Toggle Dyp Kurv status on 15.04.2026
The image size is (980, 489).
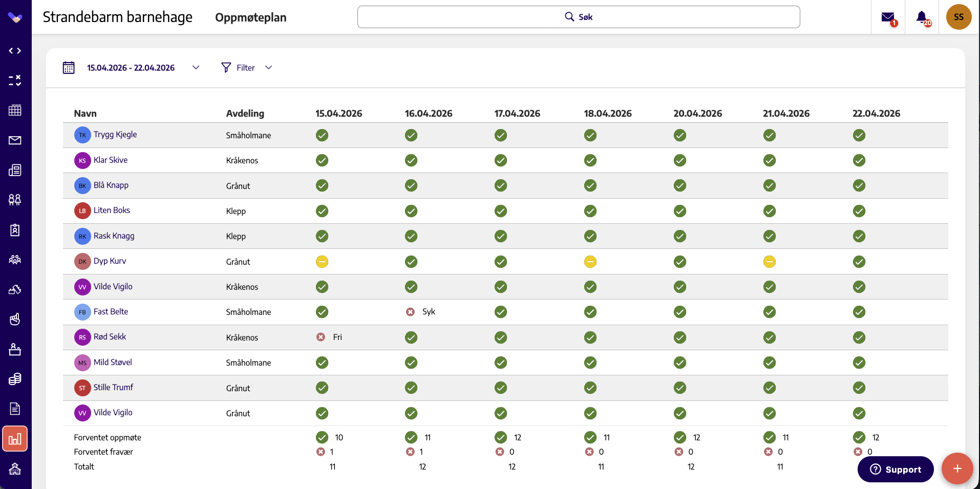322,262
